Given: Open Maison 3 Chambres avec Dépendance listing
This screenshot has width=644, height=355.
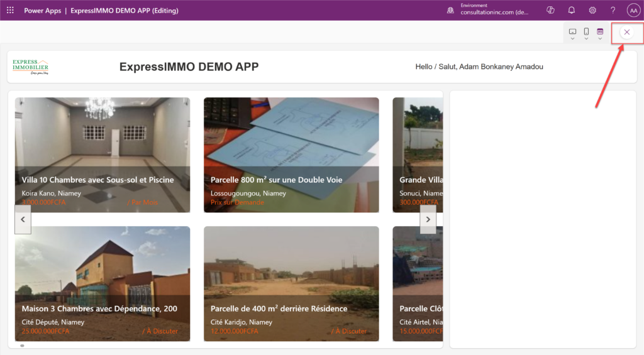Looking at the screenshot, I should coord(103,283).
